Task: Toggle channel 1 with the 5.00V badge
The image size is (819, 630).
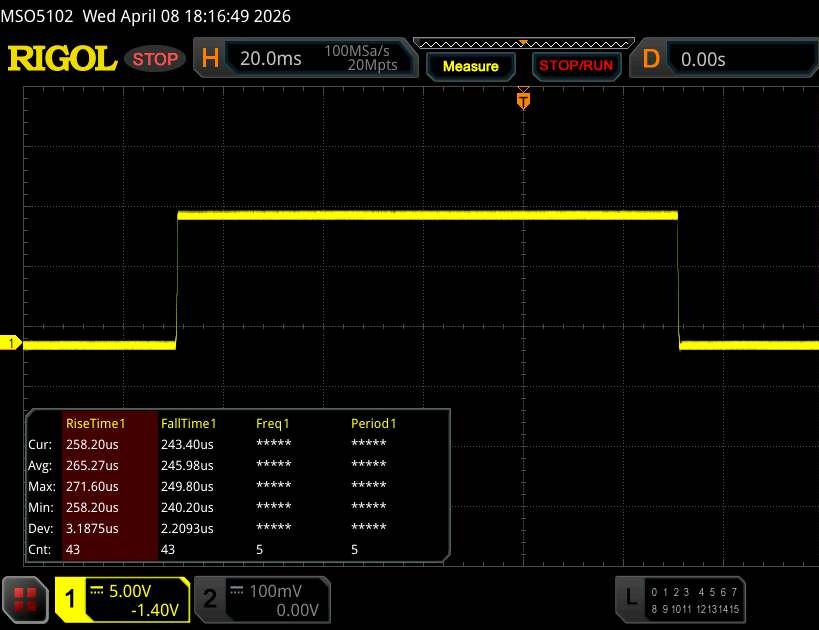Action: (122, 598)
